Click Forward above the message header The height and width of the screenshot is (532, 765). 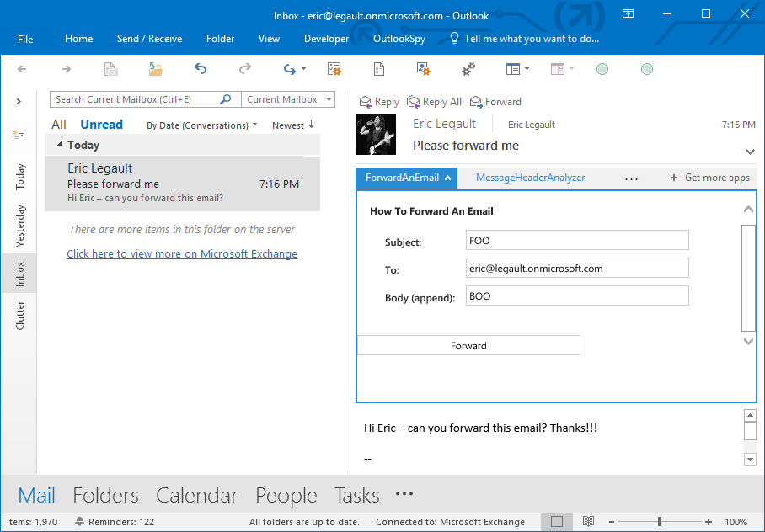click(x=495, y=102)
